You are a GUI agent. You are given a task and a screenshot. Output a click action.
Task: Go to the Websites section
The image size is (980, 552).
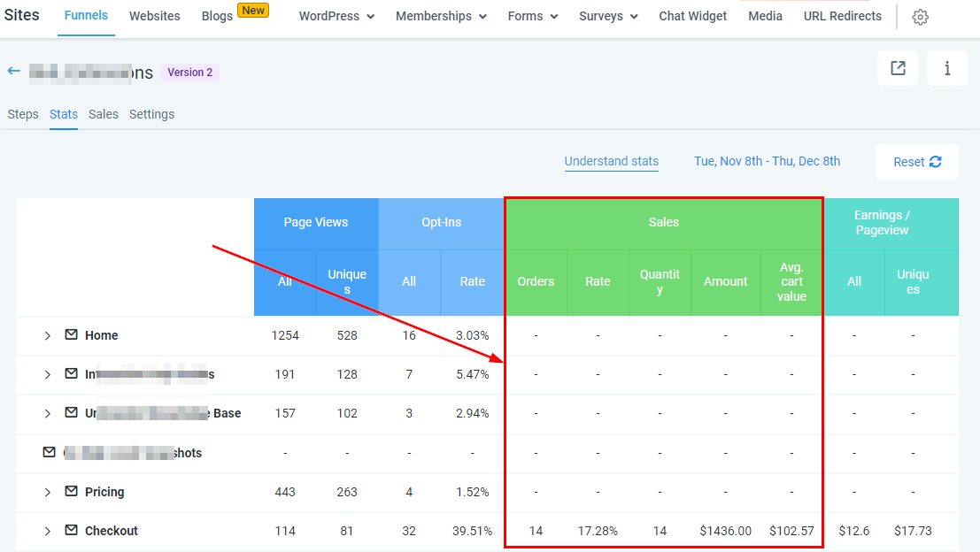point(154,16)
